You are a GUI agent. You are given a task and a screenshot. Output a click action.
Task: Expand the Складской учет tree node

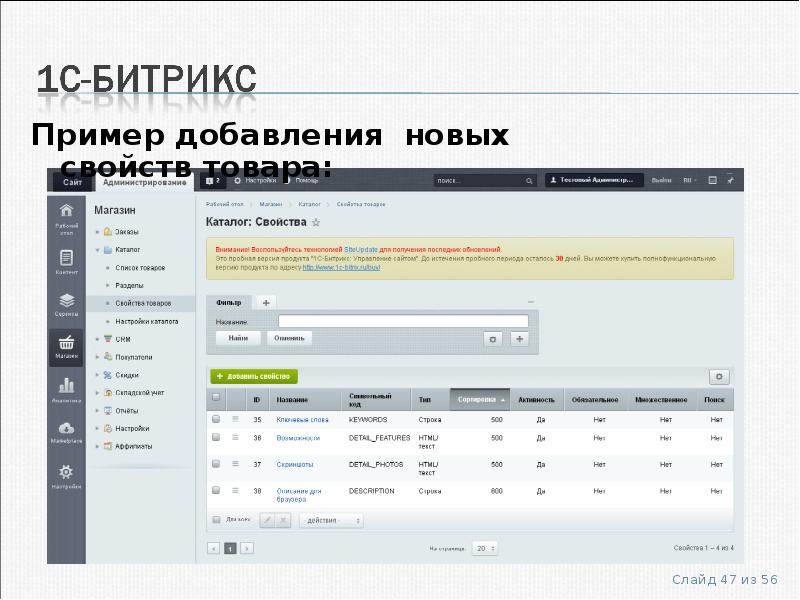[x=97, y=393]
